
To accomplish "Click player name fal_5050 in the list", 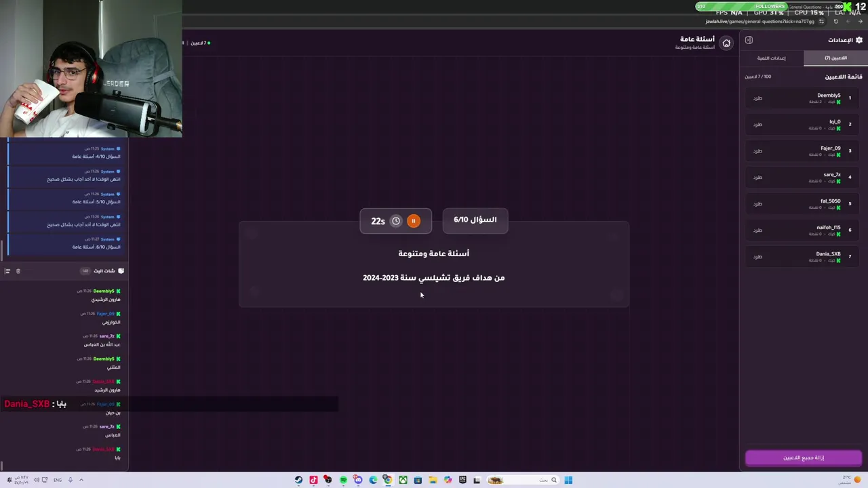I will coord(831,201).
